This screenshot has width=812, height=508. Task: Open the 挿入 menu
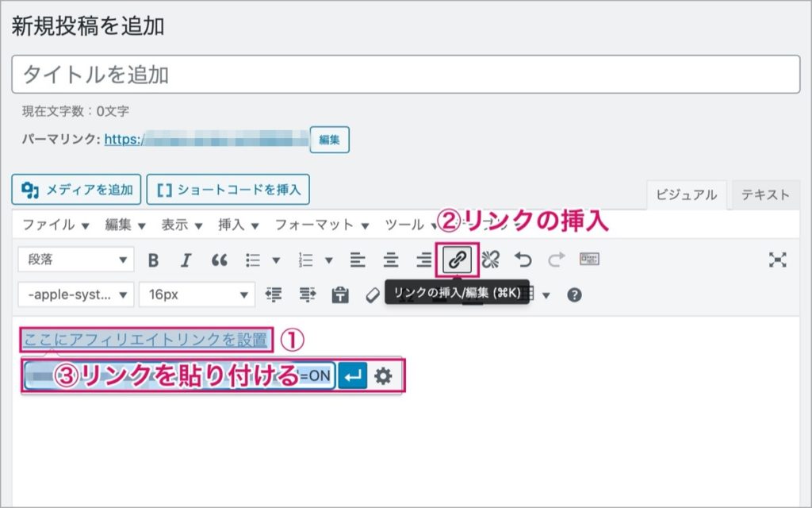tap(238, 225)
